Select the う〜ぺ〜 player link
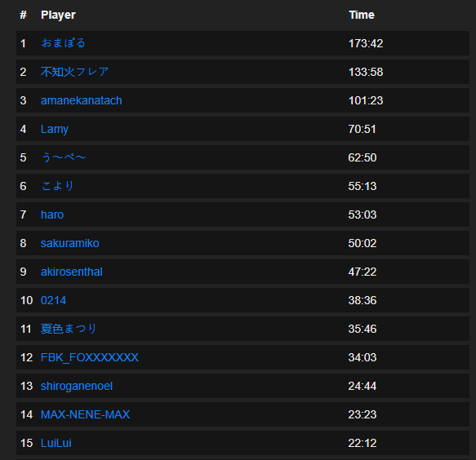This screenshot has height=460, width=476. pyautogui.click(x=64, y=157)
